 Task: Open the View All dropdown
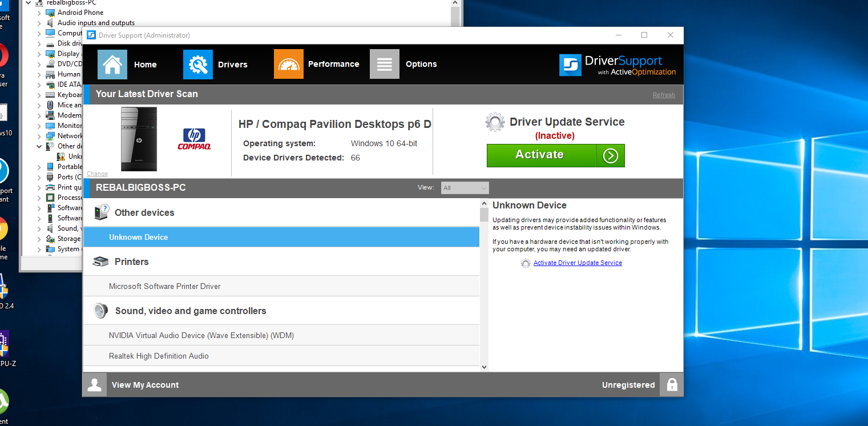(x=465, y=187)
